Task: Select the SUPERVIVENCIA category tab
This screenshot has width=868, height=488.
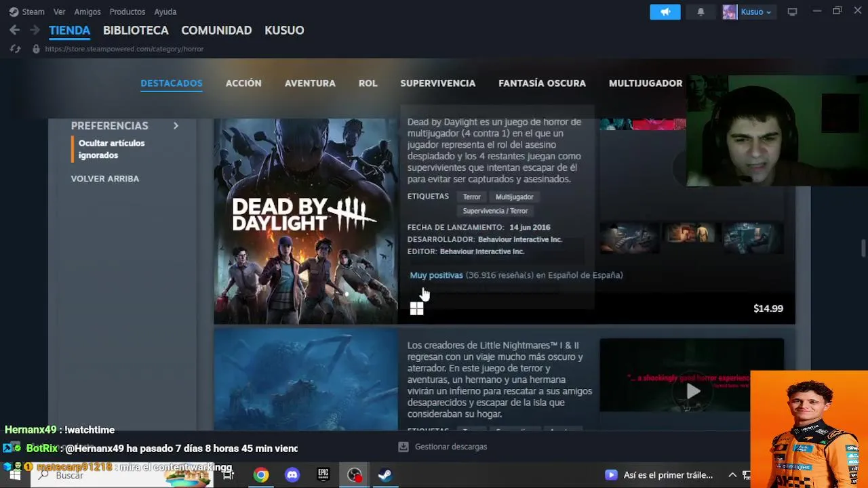Action: [438, 83]
